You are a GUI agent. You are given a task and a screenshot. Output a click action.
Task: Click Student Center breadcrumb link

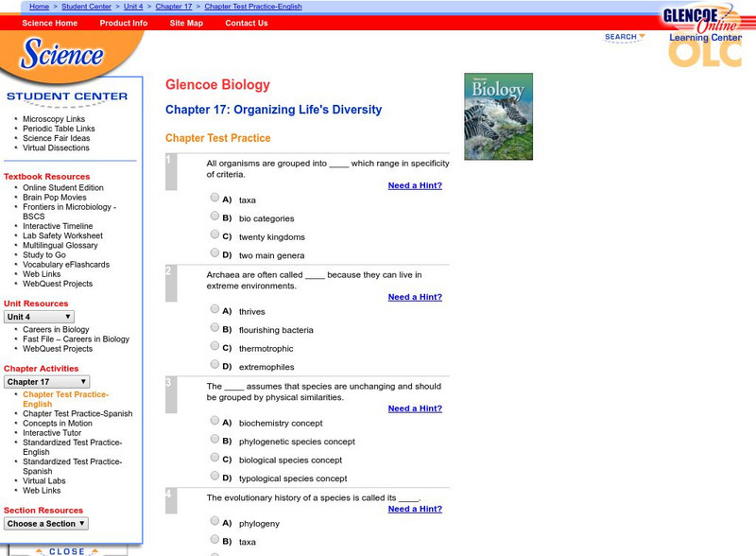coord(86,7)
